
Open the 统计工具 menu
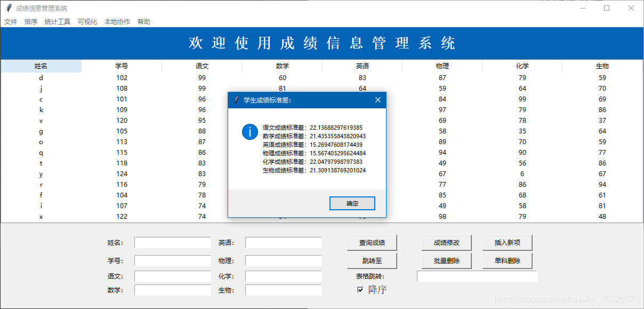point(57,21)
